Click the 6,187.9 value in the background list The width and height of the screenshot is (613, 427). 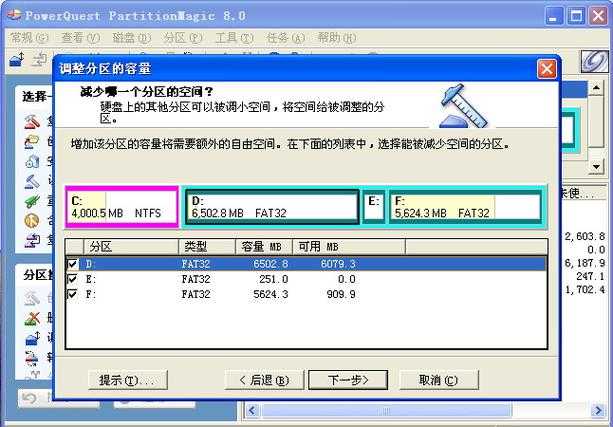point(585,263)
